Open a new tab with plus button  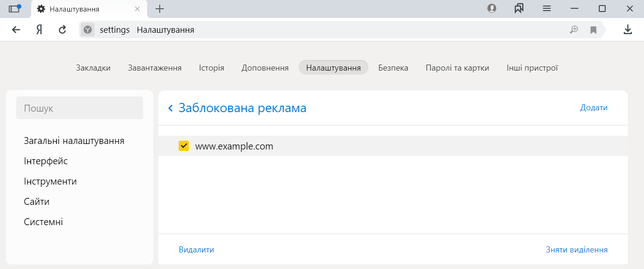point(160,9)
